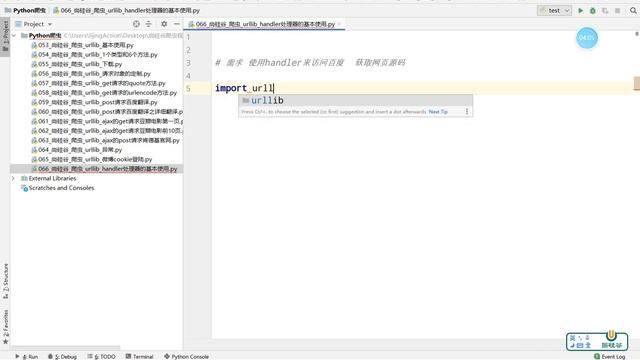This screenshot has height=360, width=640.
Task: Click the 066 file breadcrumb in the navigation bar
Action: (127, 10)
